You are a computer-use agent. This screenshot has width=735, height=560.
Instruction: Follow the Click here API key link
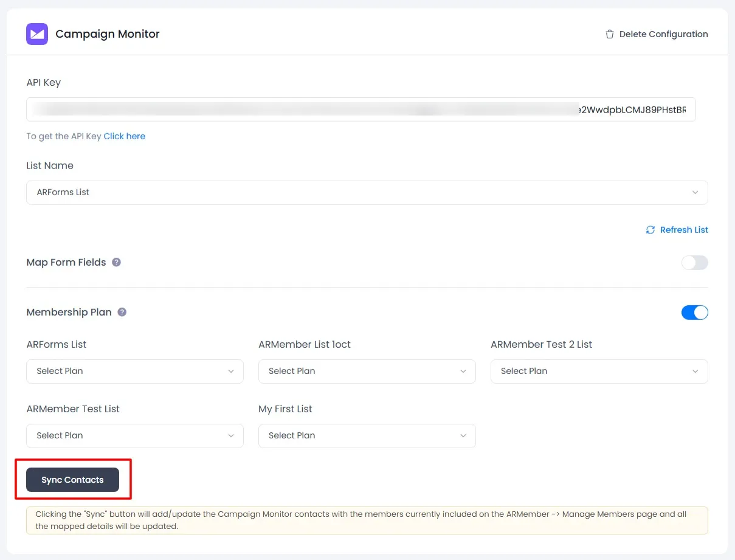[124, 136]
